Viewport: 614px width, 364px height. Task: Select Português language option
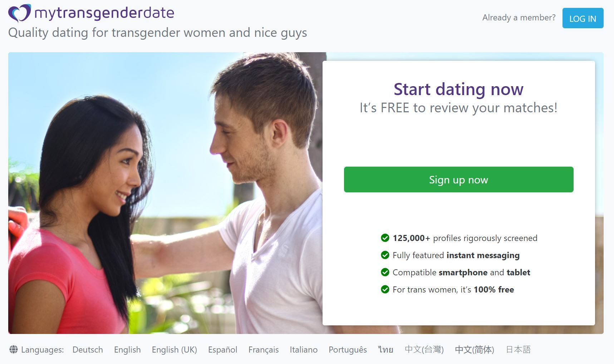pos(348,350)
